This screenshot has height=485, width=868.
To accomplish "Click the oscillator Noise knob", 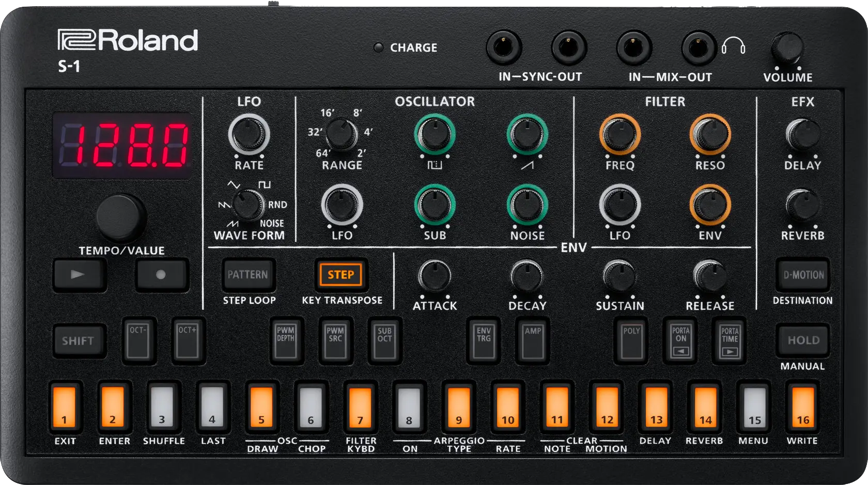I will 527,205.
